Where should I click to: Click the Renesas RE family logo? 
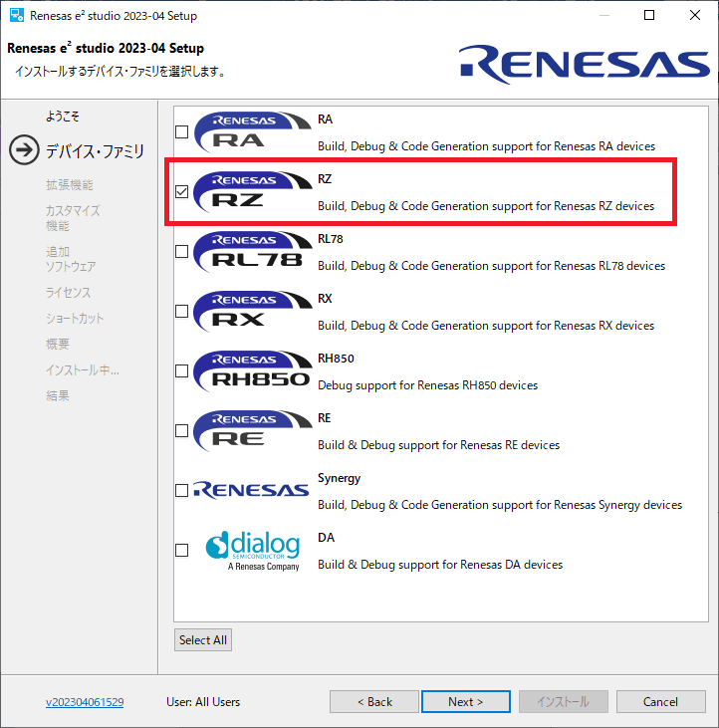(253, 431)
